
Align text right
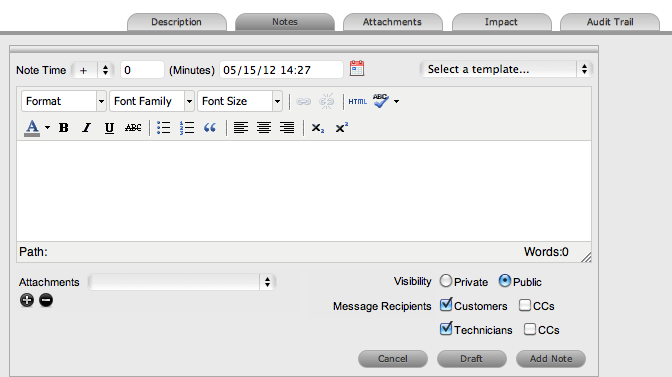point(287,128)
